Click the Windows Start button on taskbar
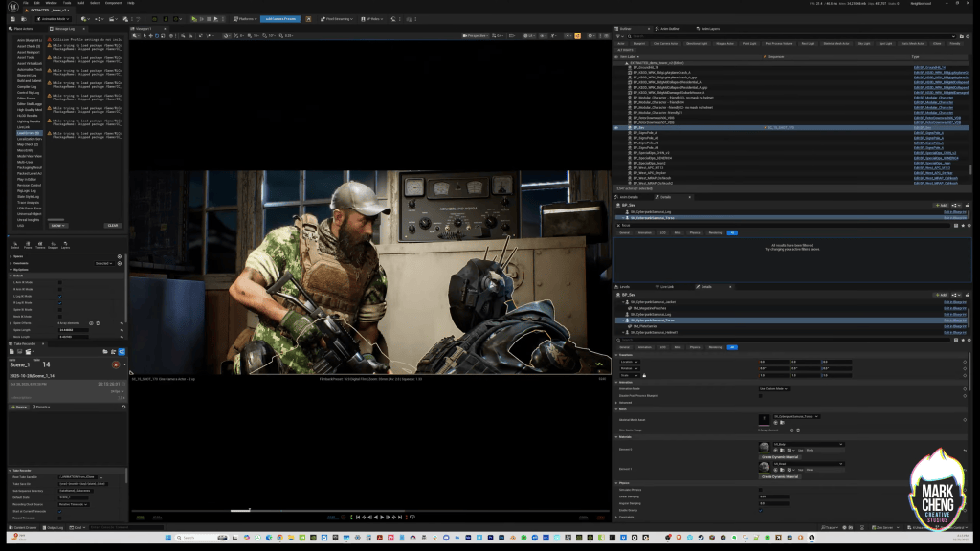 tap(168, 538)
